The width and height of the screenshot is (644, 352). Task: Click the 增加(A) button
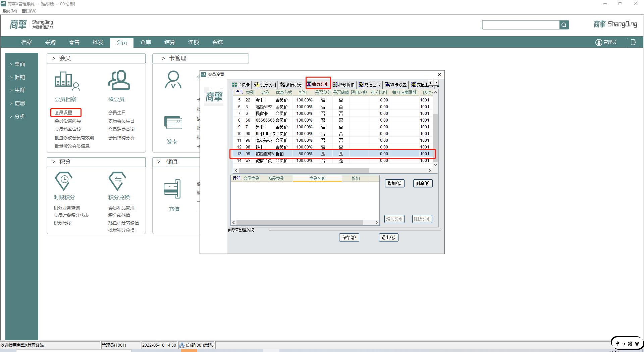click(394, 183)
